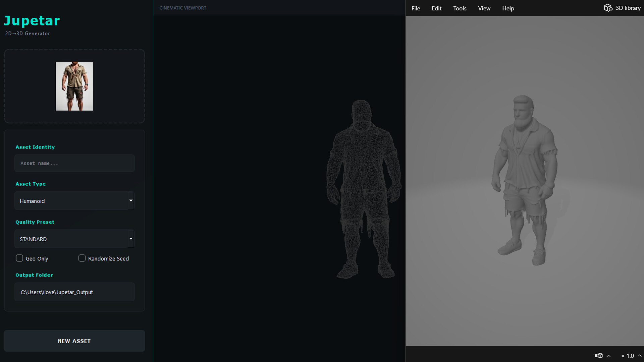Open the Help menu
The image size is (644, 362).
(508, 8)
